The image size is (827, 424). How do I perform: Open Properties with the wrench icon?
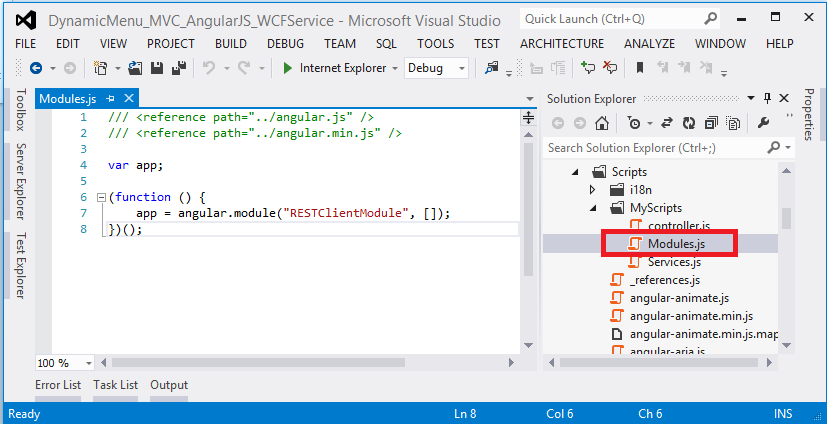[x=763, y=123]
